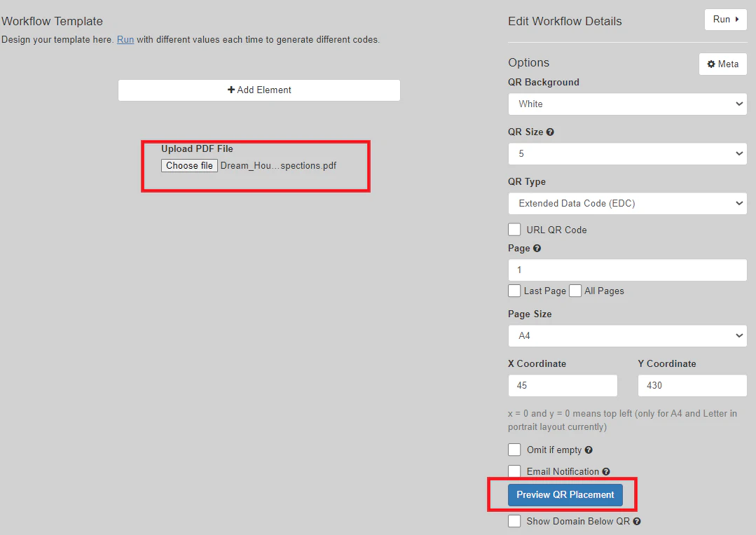Click the Run button at top right
Viewport: 756px width, 535px height.
click(x=725, y=20)
